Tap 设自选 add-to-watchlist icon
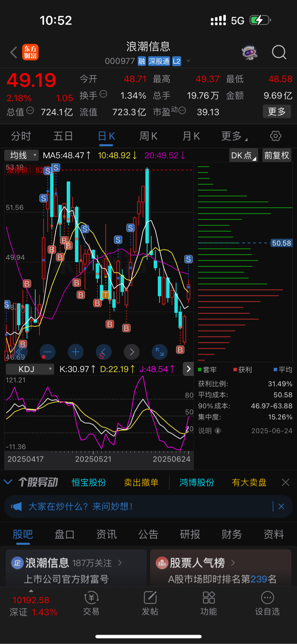The width and height of the screenshot is (297, 644). [267, 603]
